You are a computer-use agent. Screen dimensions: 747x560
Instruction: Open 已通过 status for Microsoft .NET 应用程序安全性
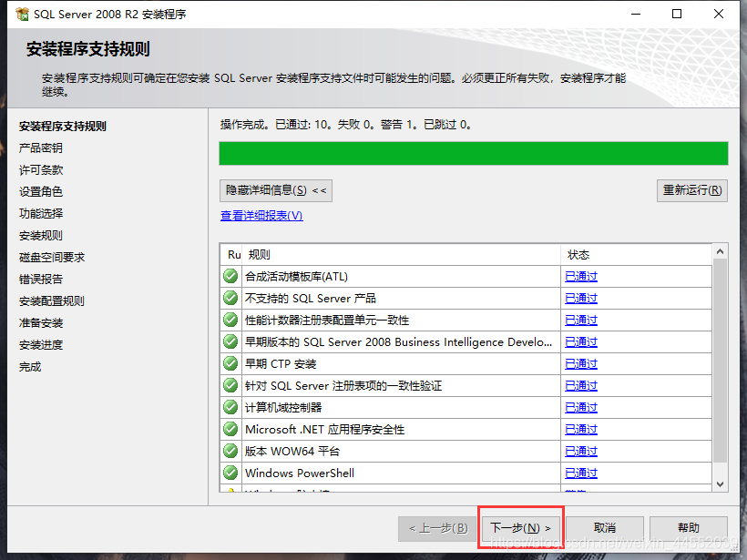pos(580,430)
